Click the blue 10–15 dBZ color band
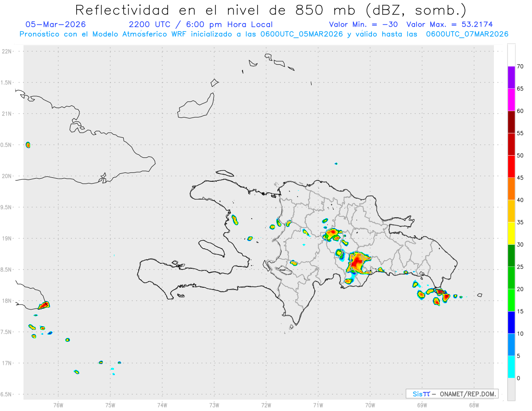Image resolution: width=532 pixels, height=411 pixels. click(511, 322)
